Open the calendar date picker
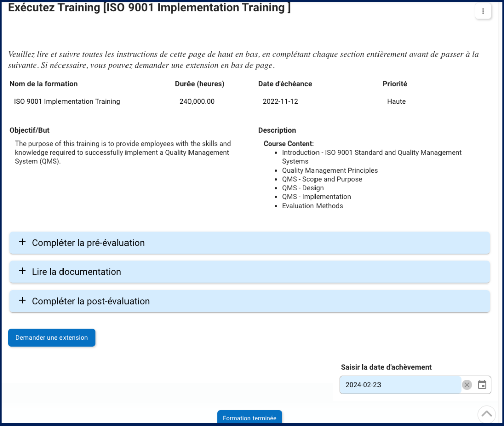This screenshot has width=504, height=426. pos(482,385)
